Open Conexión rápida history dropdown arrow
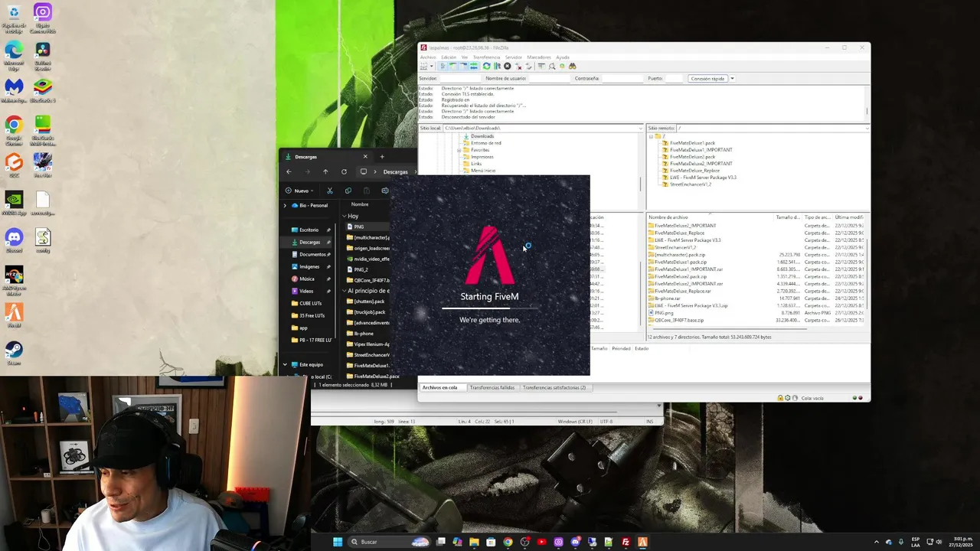980x551 pixels. (x=732, y=78)
